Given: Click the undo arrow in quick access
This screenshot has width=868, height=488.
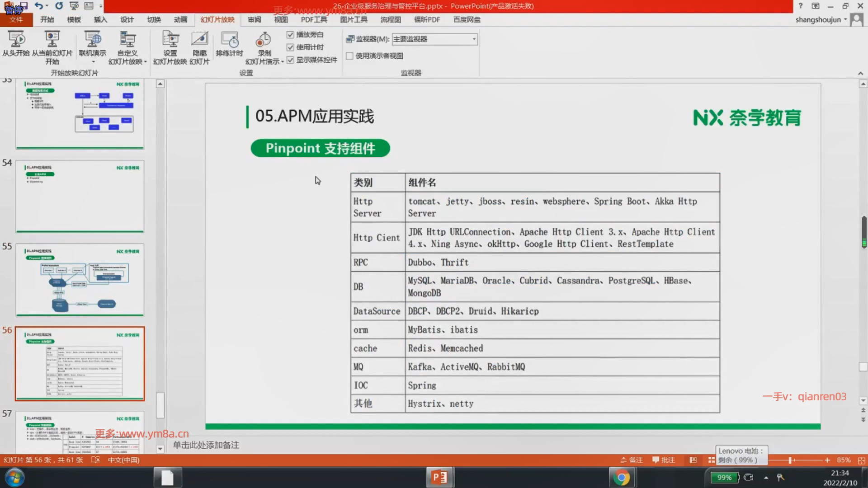Looking at the screenshot, I should pyautogui.click(x=38, y=6).
